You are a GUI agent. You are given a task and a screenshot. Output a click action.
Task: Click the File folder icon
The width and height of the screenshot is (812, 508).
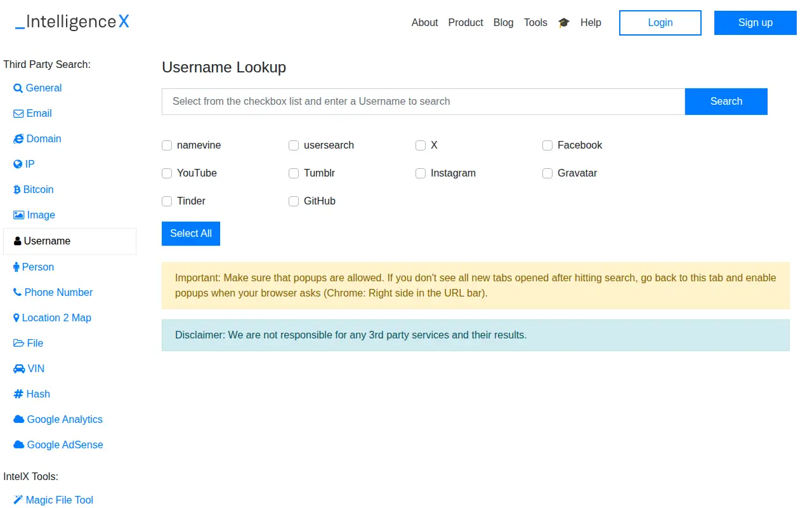pos(19,344)
